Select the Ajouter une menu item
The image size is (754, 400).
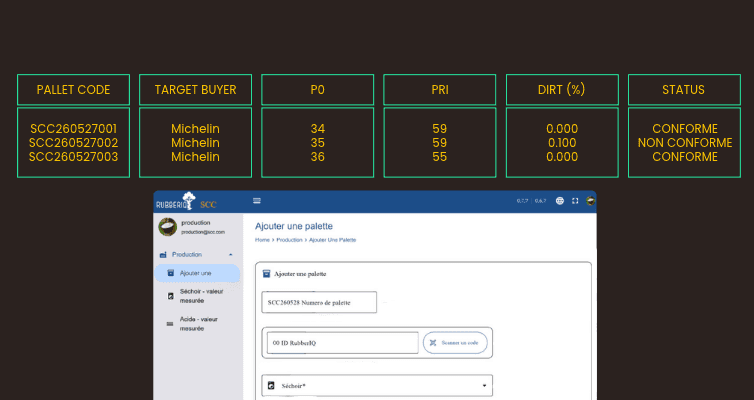click(197, 273)
